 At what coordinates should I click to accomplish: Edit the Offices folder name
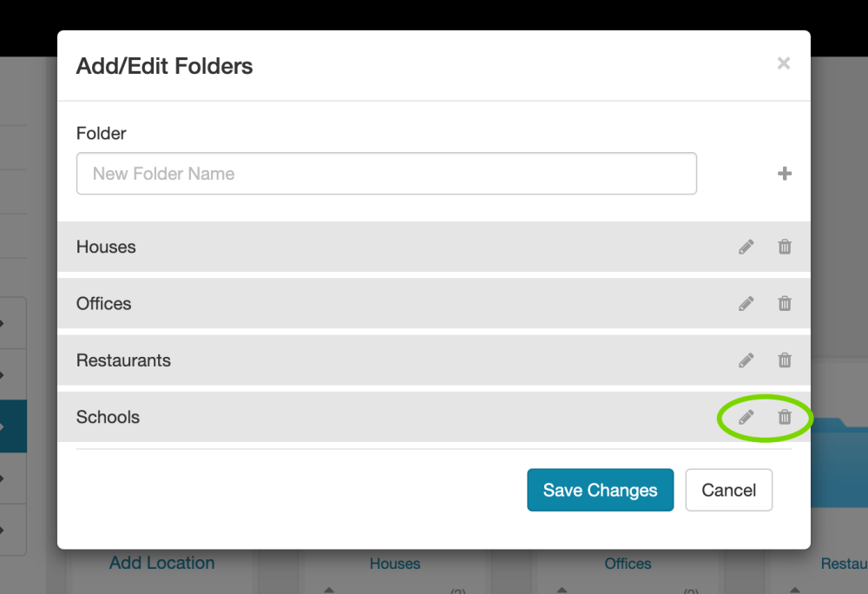(x=746, y=304)
